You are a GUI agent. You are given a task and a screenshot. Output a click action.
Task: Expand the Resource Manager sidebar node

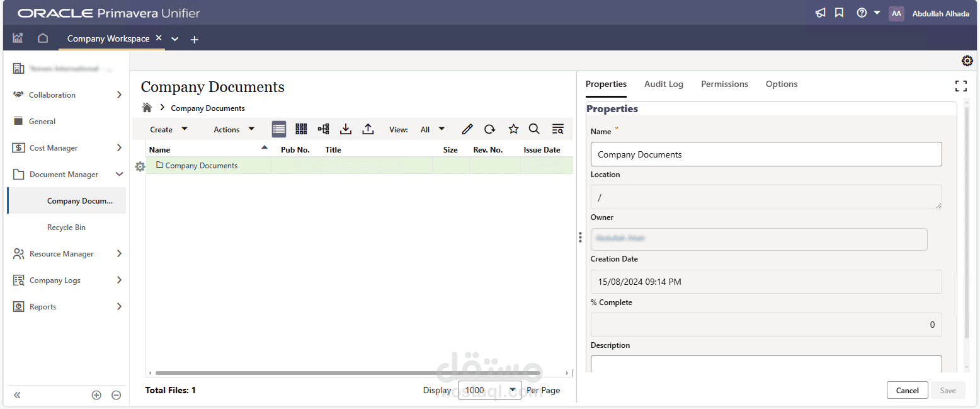pyautogui.click(x=119, y=254)
